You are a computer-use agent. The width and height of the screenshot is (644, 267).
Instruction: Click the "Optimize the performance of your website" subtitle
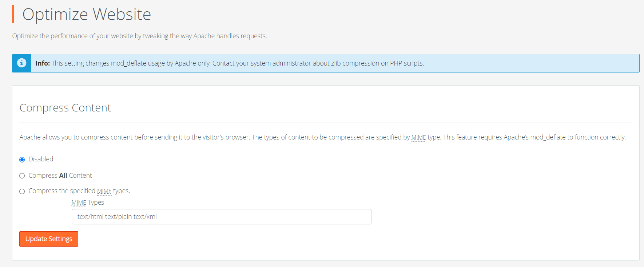point(139,36)
